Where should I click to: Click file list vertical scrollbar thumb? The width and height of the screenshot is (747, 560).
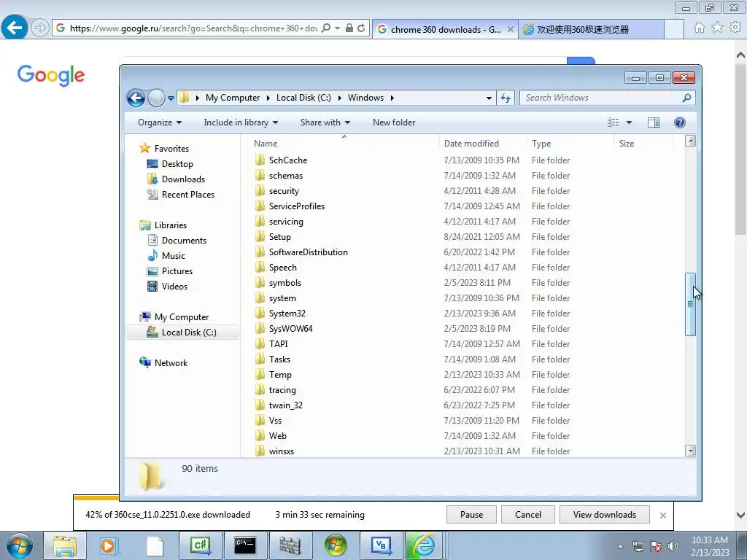point(690,305)
